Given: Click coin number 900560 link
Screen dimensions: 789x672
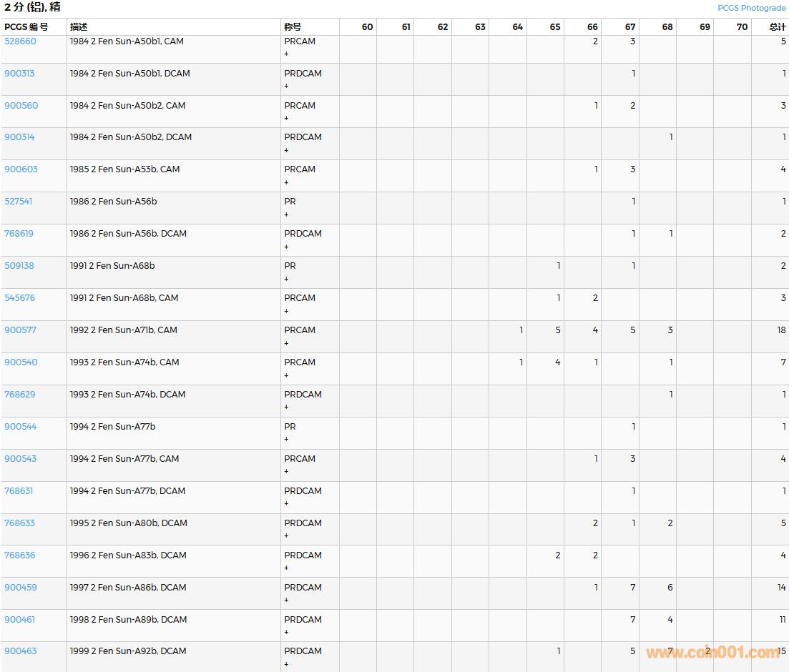Looking at the screenshot, I should tap(21, 106).
